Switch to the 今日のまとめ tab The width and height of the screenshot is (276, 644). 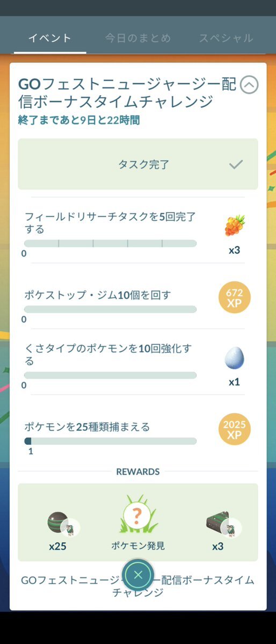click(x=137, y=38)
